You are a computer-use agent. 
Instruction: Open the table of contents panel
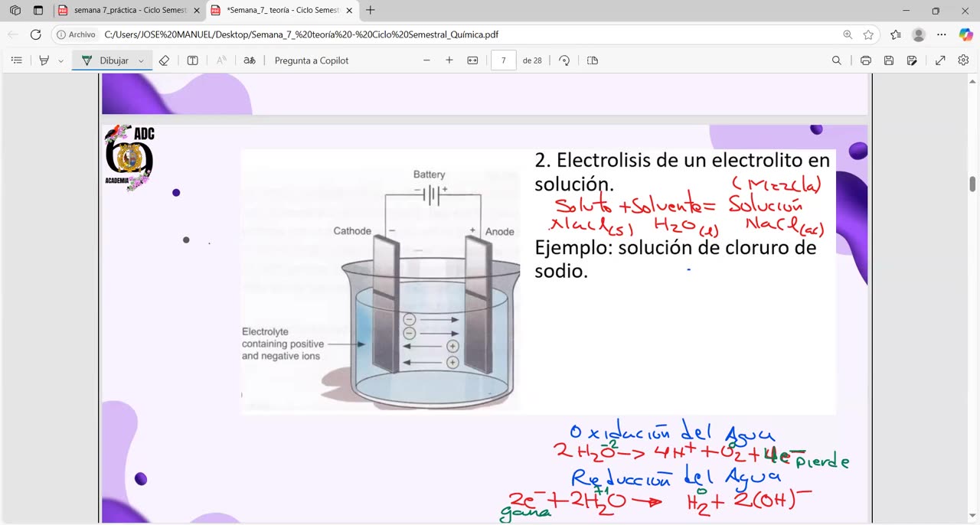click(16, 60)
